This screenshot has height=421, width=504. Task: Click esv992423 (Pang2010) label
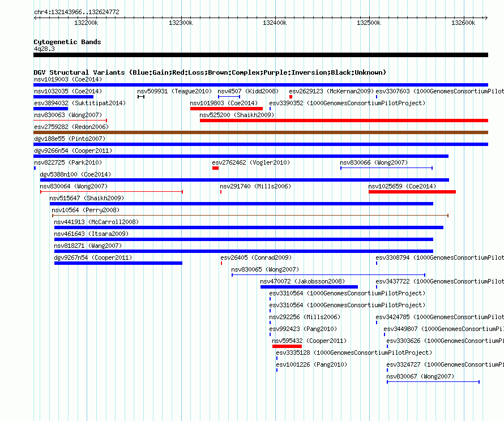(x=303, y=329)
